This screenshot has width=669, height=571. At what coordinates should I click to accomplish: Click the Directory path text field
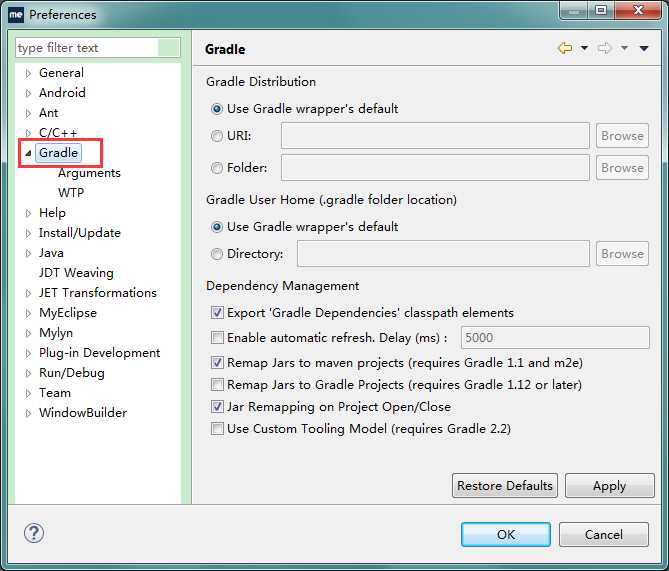pyautogui.click(x=443, y=253)
